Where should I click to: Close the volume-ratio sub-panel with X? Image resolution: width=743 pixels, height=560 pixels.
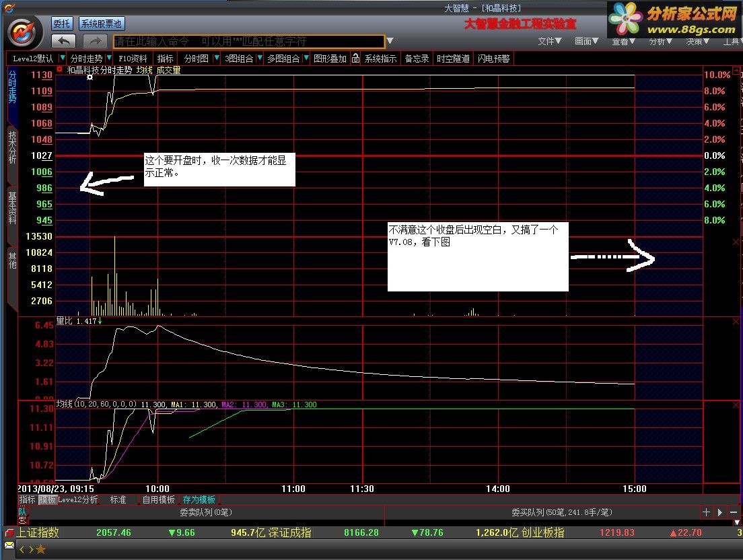[736, 322]
